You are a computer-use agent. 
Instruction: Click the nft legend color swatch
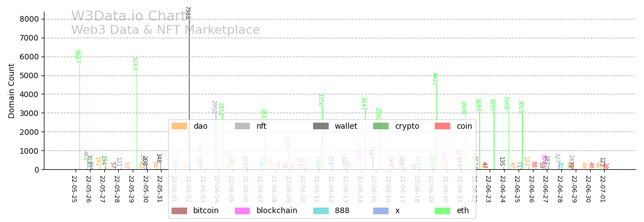coord(243,127)
